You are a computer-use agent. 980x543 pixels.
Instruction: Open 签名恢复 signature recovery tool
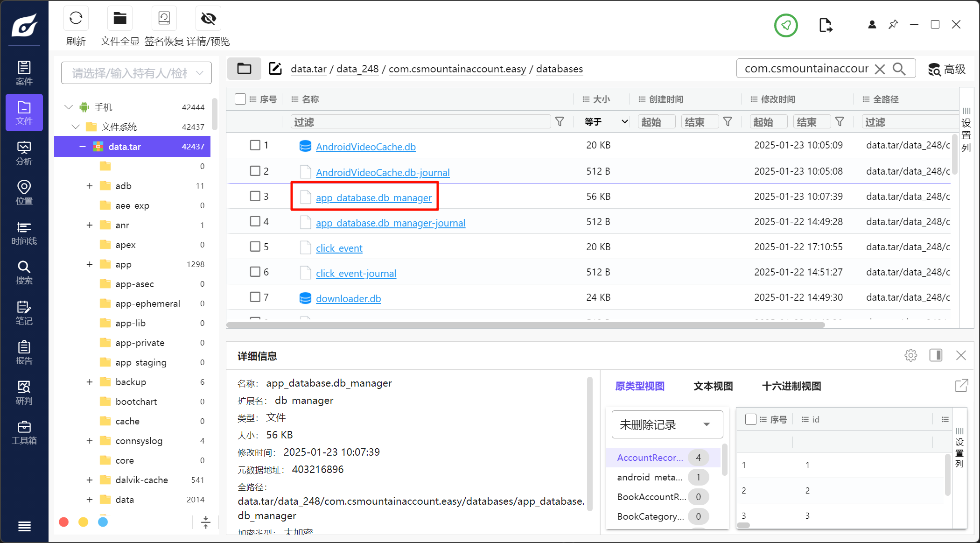(x=164, y=19)
